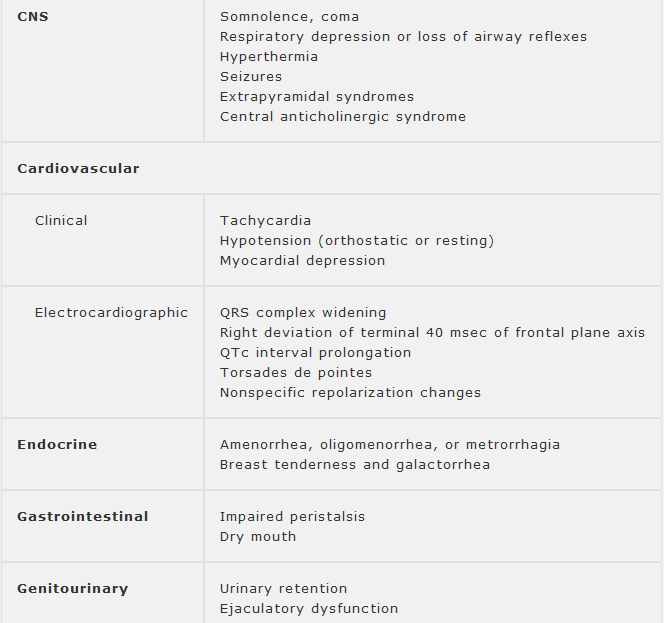Click the 'Urinary retention' entry
Screen dimensions: 664x623
(x=284, y=589)
